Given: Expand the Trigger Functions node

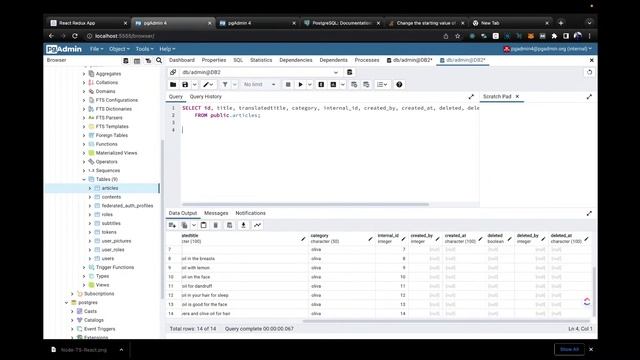Looking at the screenshot, I should 84,267.
